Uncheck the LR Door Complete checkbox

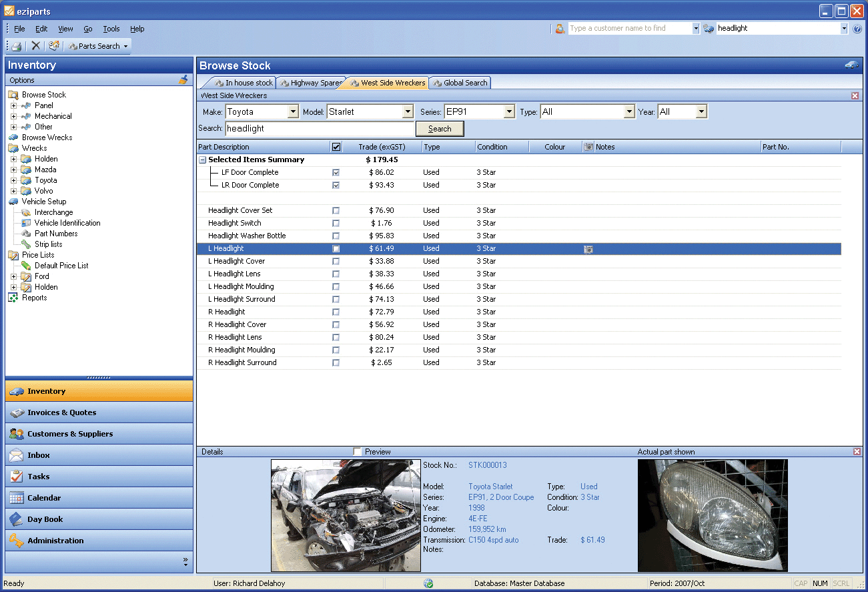point(336,186)
